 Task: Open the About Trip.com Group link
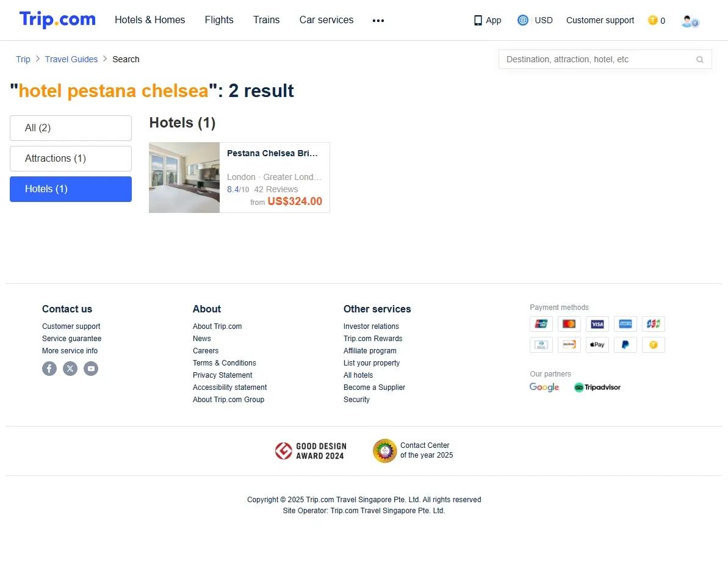click(x=228, y=400)
